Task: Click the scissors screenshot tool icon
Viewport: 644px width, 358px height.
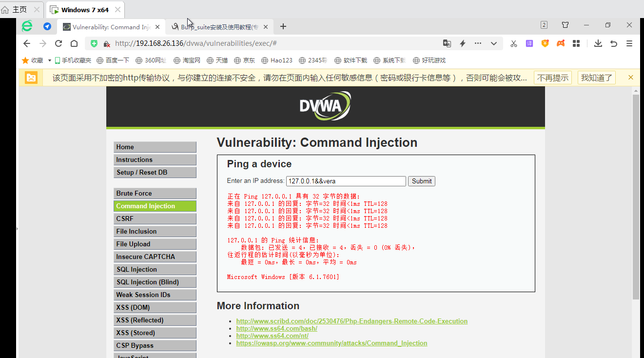Action: point(514,43)
